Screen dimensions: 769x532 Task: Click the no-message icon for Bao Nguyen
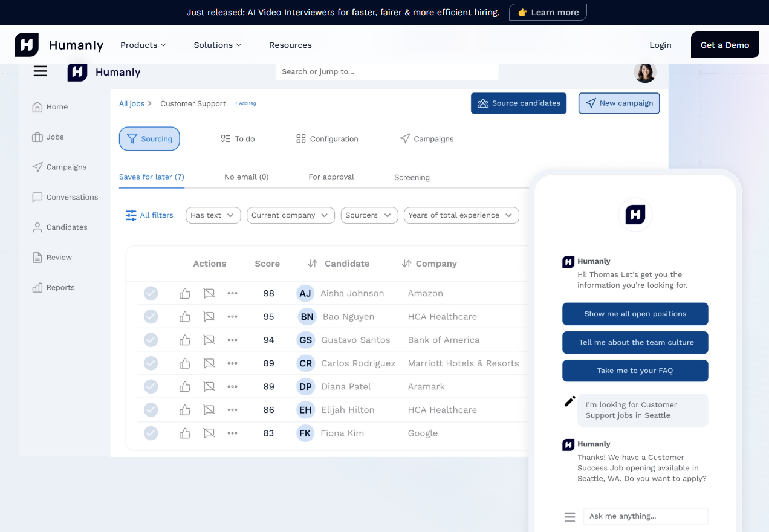point(209,317)
